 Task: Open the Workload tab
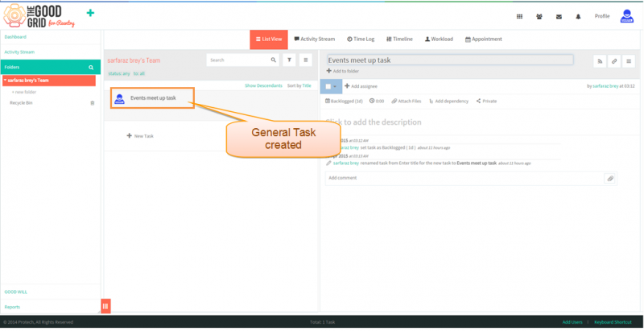(439, 39)
